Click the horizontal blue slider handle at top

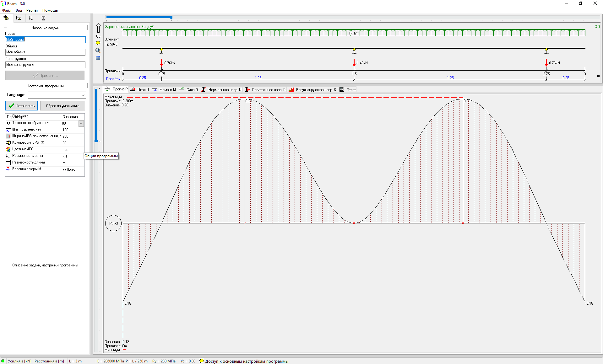tap(171, 18)
